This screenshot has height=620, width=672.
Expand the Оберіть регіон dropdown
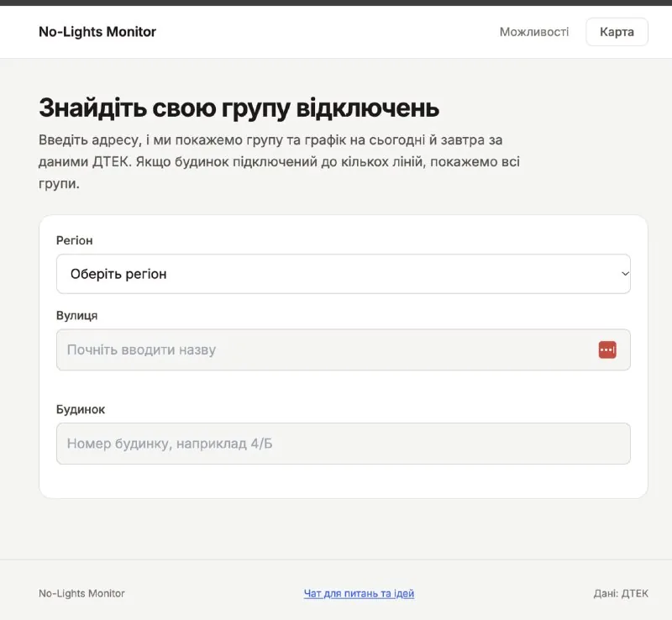(x=344, y=274)
